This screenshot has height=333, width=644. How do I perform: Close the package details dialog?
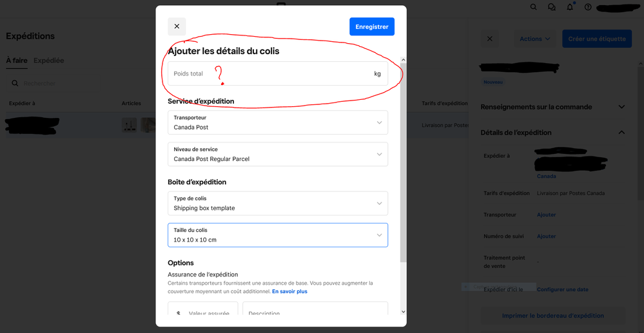pos(177,26)
